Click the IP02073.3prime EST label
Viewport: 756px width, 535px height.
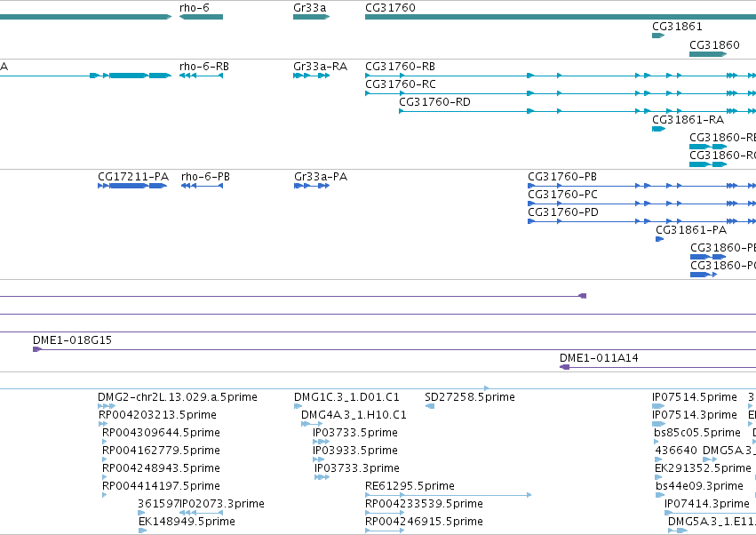(x=222, y=504)
